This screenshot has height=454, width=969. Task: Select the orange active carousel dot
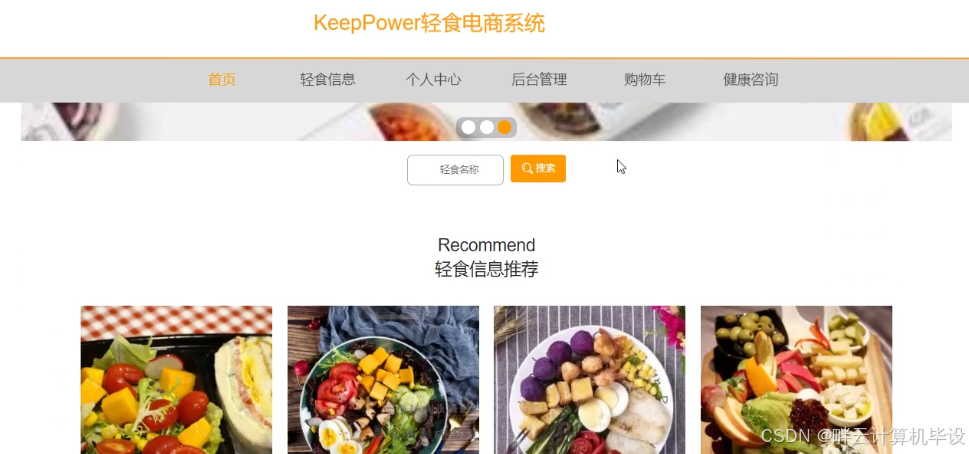click(x=505, y=127)
